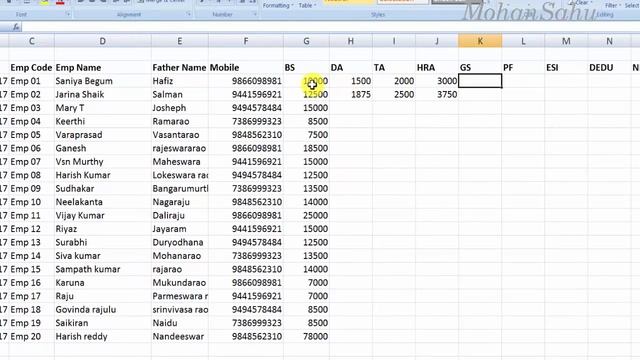This screenshot has height=360, width=640.
Task: Select the 'Ganesh' name cell
Action: [x=102, y=148]
